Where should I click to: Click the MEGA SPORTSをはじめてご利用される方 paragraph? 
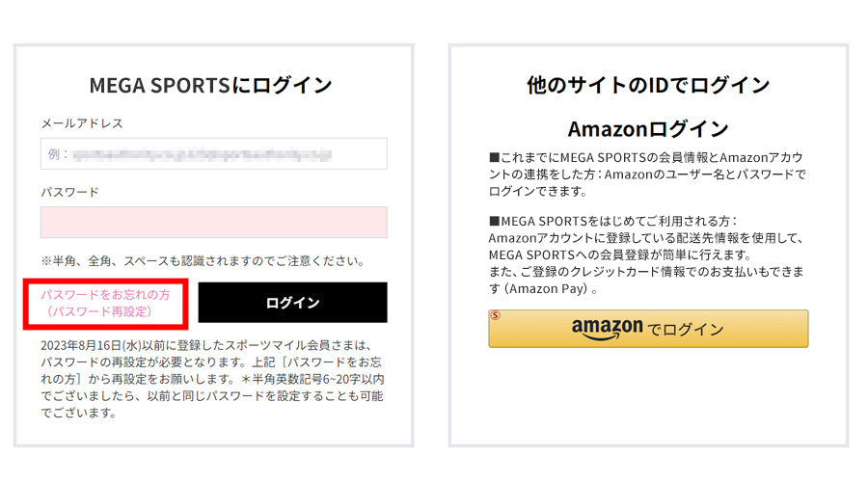pos(646,254)
